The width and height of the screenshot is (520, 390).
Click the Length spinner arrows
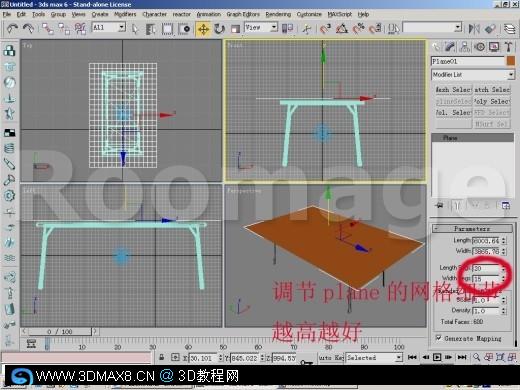click(503, 241)
